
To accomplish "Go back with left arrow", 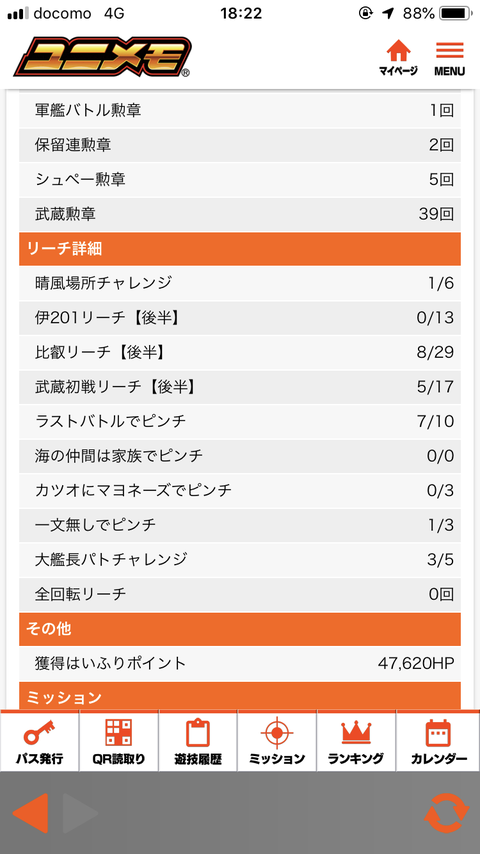I will point(30,813).
